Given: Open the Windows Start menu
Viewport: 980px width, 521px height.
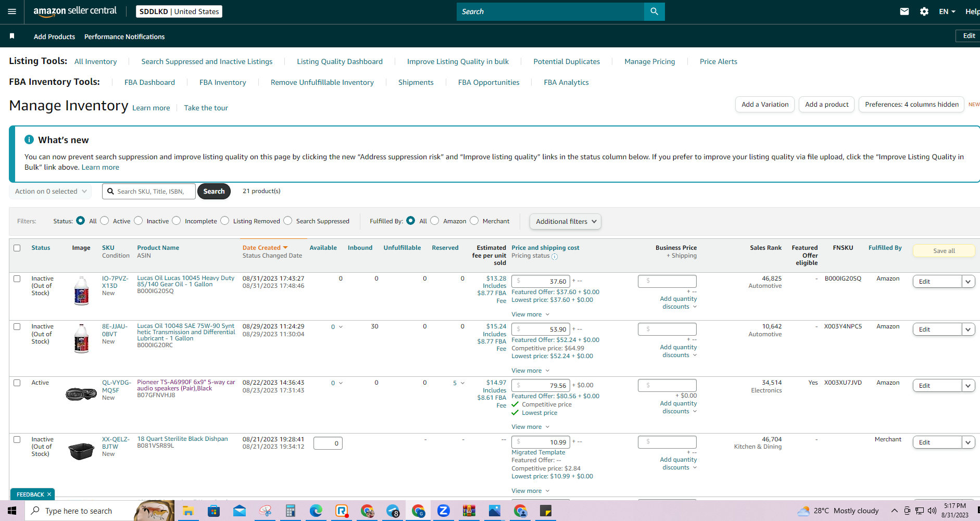Looking at the screenshot, I should point(12,511).
